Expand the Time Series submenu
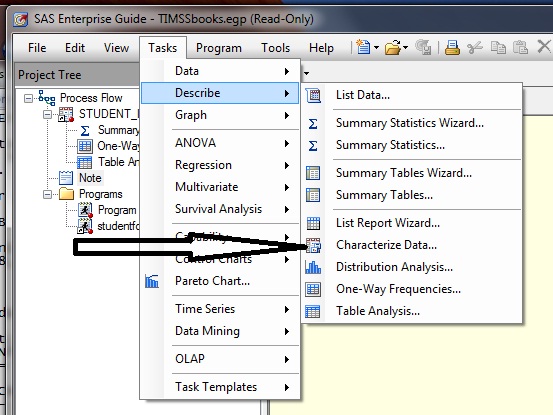 (220, 309)
